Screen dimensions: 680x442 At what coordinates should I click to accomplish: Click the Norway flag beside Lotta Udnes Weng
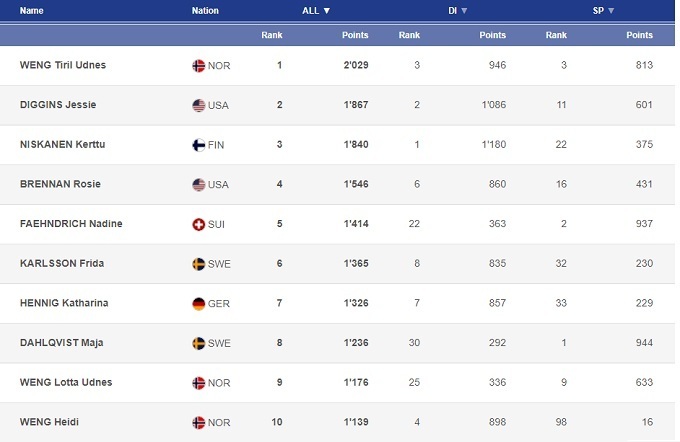click(x=198, y=383)
